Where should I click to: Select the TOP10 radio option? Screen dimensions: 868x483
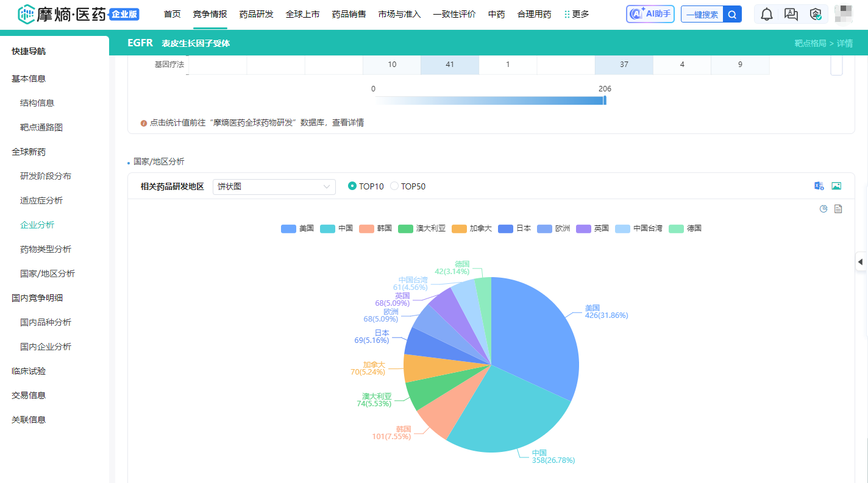point(366,186)
